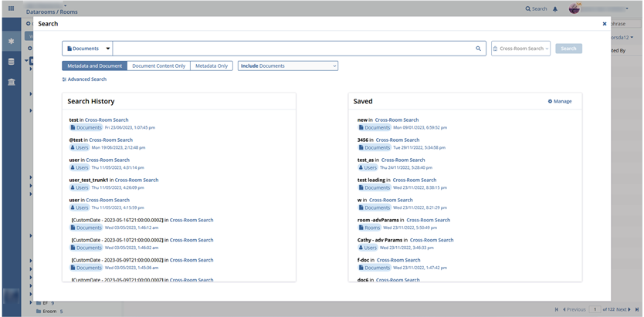Expand the Cross-Room Search scope dropdown
This screenshot has width=644, height=317.
pyautogui.click(x=520, y=49)
